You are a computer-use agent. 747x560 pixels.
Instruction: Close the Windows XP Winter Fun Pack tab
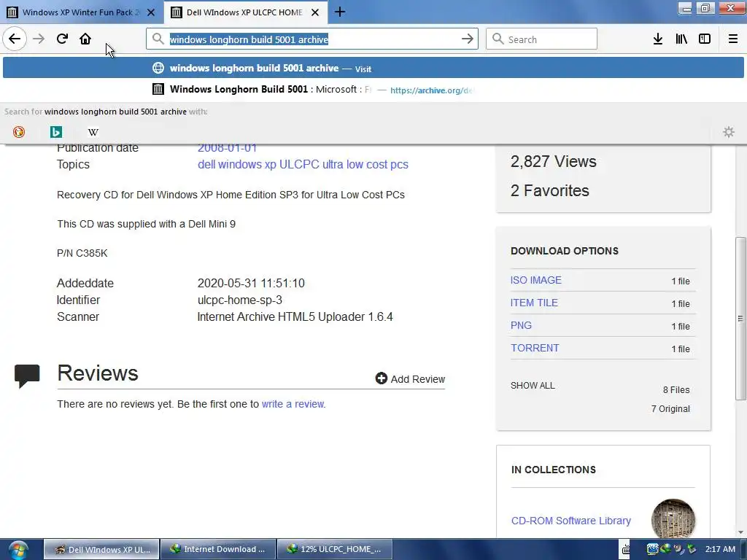[x=150, y=12]
